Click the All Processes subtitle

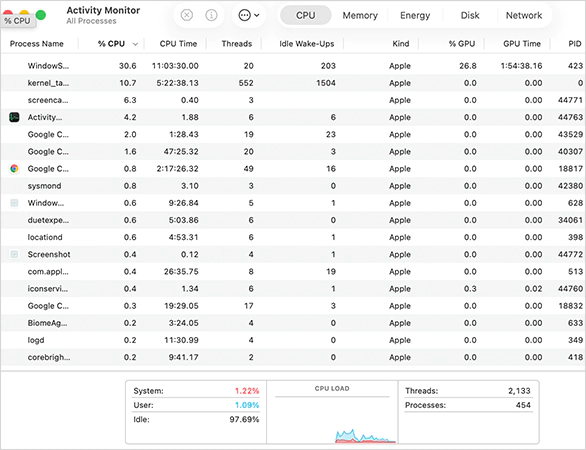coord(92,21)
